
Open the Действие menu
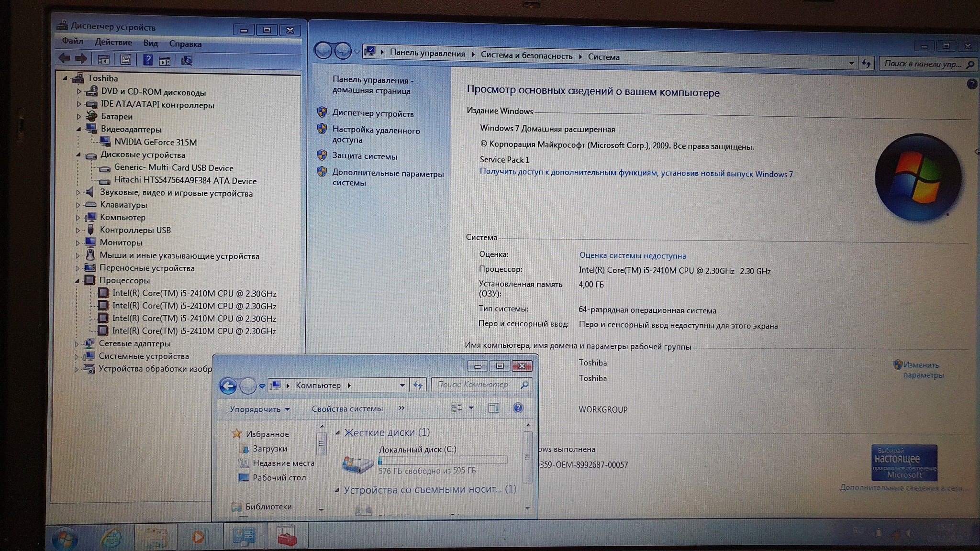pyautogui.click(x=113, y=42)
